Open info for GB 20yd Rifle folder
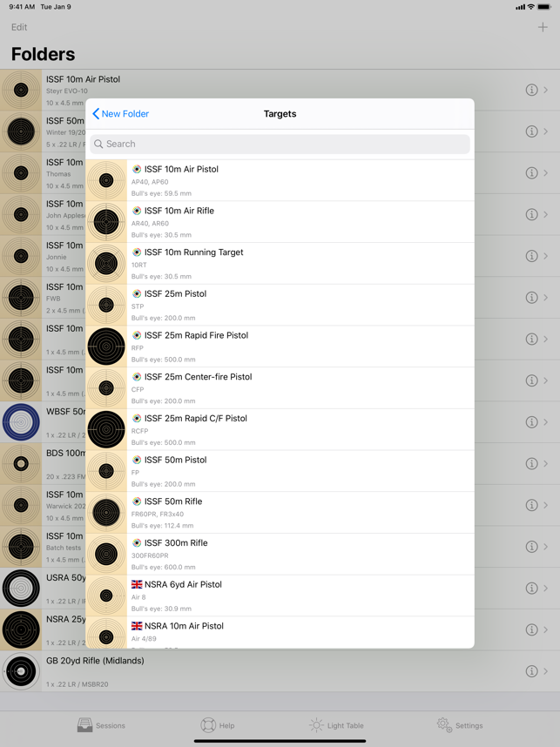 click(x=531, y=670)
